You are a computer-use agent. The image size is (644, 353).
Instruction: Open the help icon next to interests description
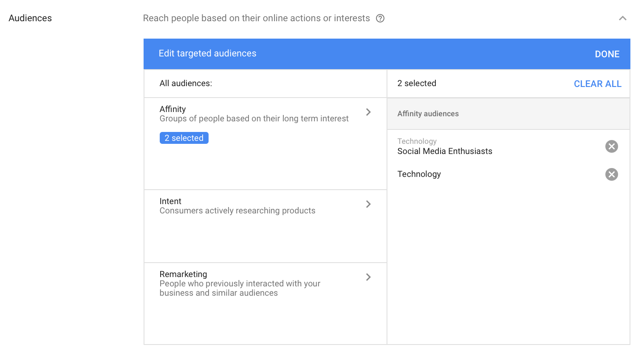point(380,18)
